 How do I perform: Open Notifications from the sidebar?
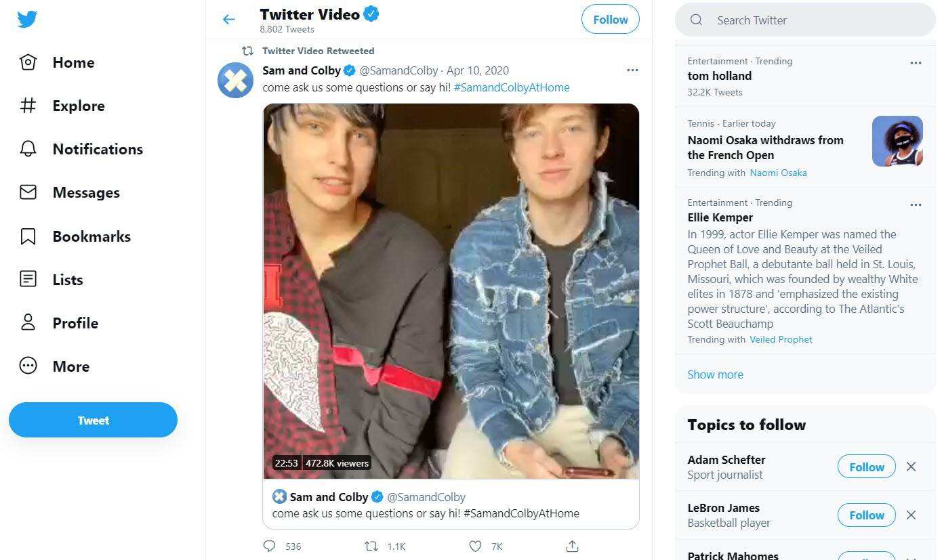tap(97, 149)
